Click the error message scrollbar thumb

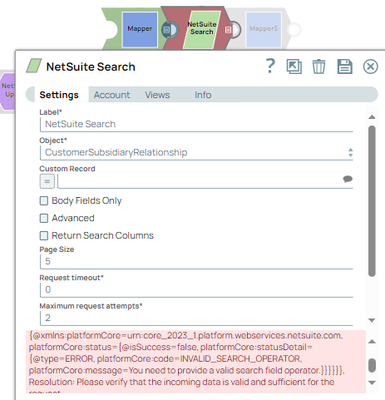[x=372, y=365]
